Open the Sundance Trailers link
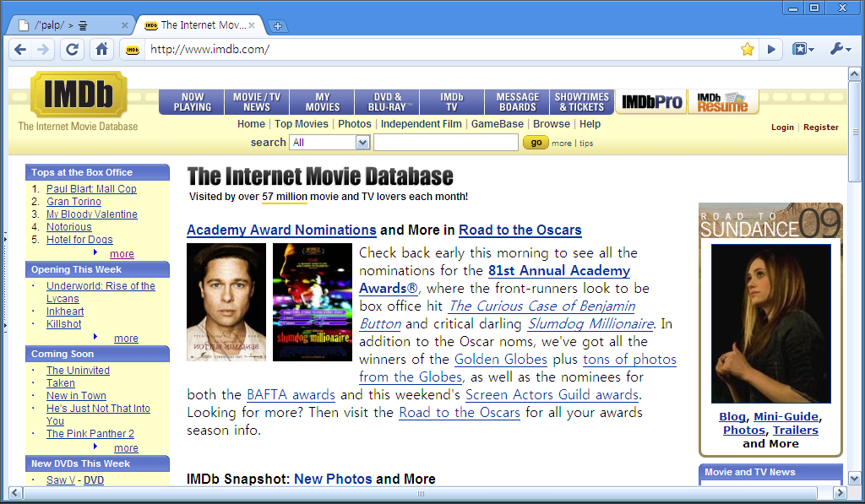 [796, 430]
